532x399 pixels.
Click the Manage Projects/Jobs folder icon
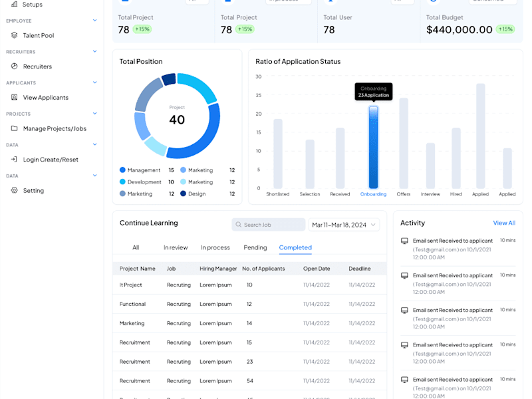tap(14, 128)
